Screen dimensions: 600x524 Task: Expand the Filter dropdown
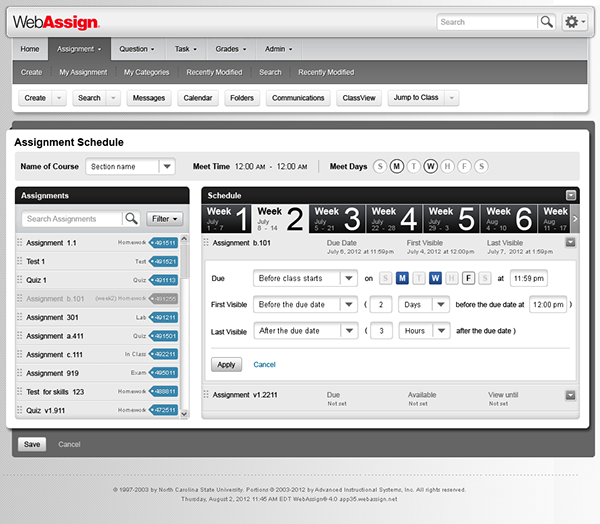click(x=165, y=218)
